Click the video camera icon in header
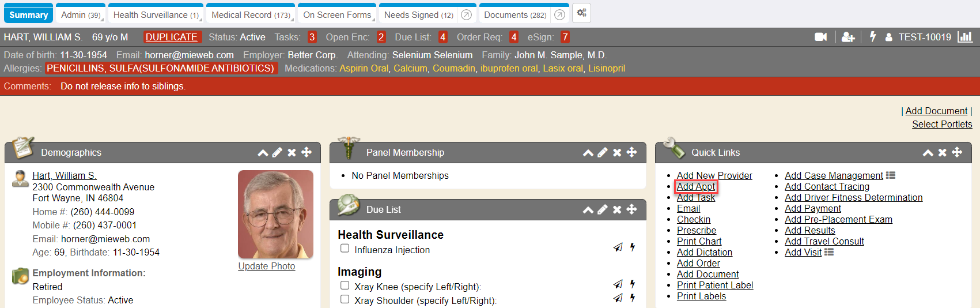Screen dimensions: 980x308 coord(820,37)
